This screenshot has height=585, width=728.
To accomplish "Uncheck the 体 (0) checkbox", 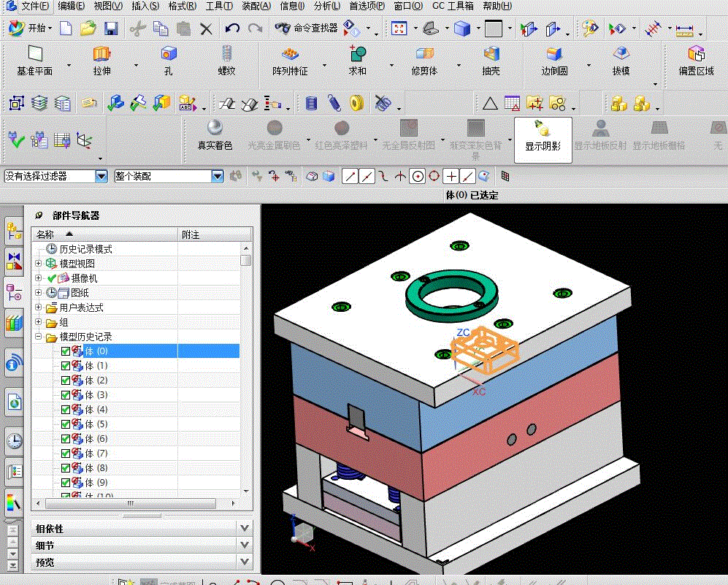I will point(66,351).
